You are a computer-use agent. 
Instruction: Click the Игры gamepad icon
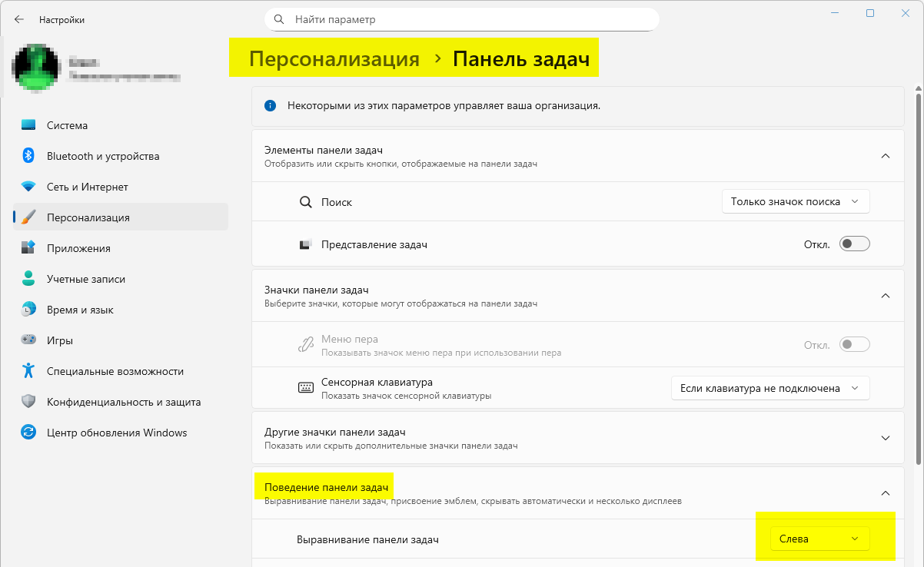(x=28, y=340)
